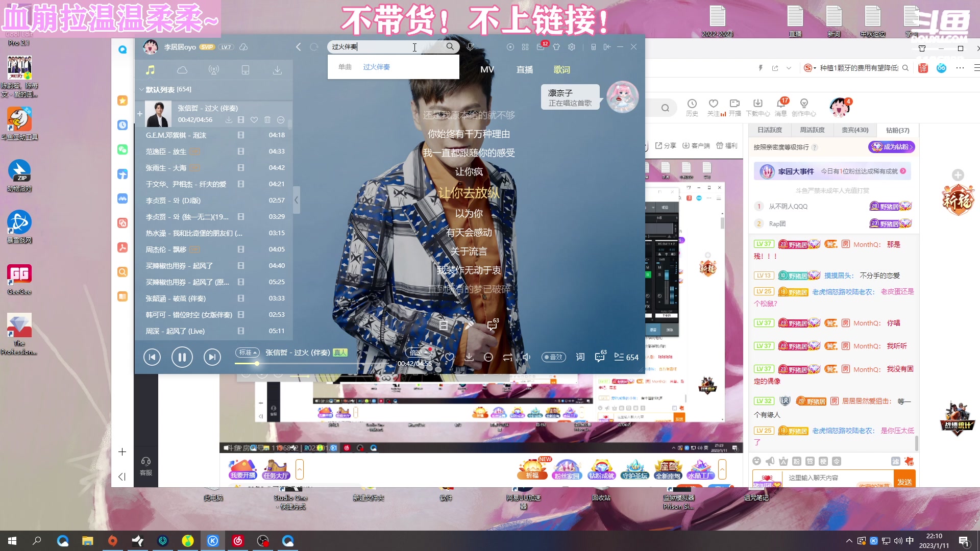Open the play queue showing 654 songs
This screenshot has width=980, height=551.
[x=626, y=357]
